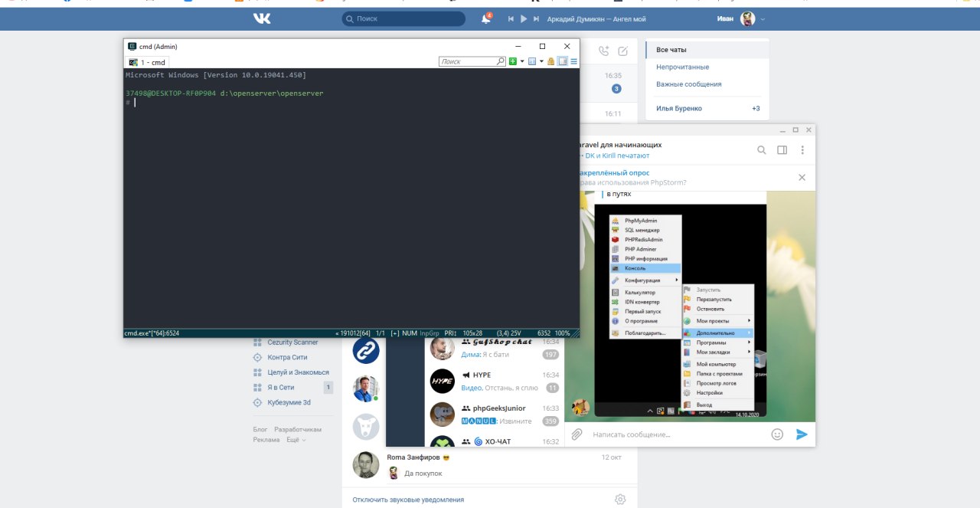Screen dimensions: 980x508
Task: Start a new VK call with phone-plus icon
Action: (x=603, y=51)
